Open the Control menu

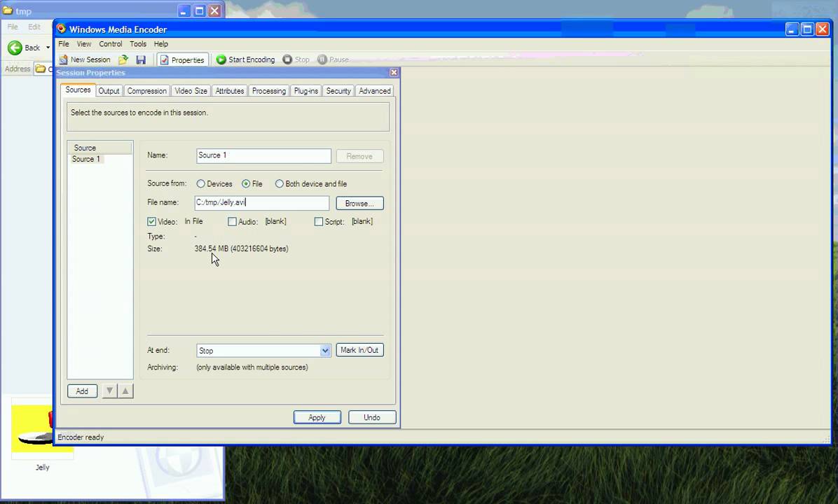click(111, 44)
